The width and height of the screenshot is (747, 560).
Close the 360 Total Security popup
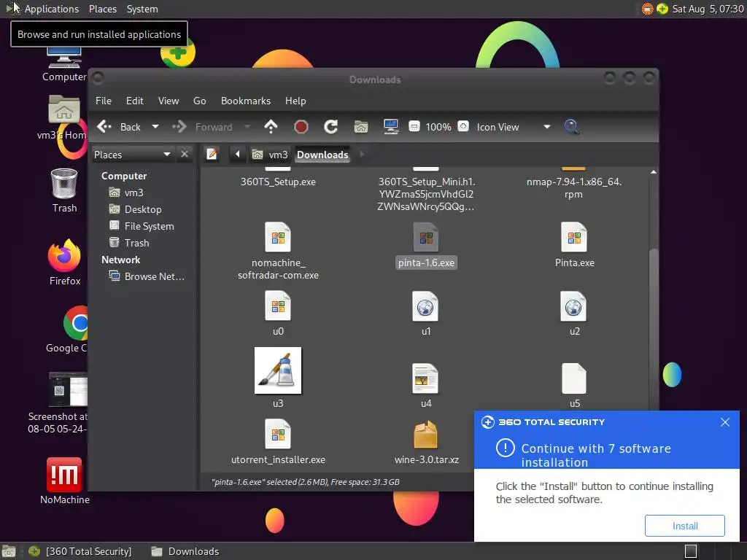pos(725,422)
